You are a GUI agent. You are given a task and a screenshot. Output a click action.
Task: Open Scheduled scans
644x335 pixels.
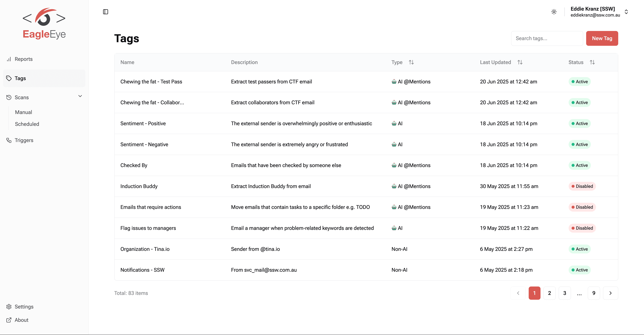[27, 124]
